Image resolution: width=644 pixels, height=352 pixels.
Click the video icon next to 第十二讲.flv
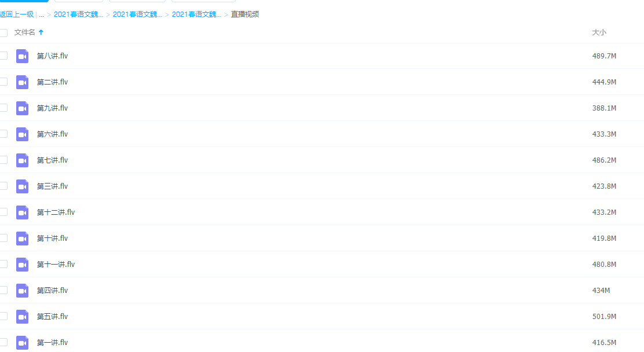[22, 212]
